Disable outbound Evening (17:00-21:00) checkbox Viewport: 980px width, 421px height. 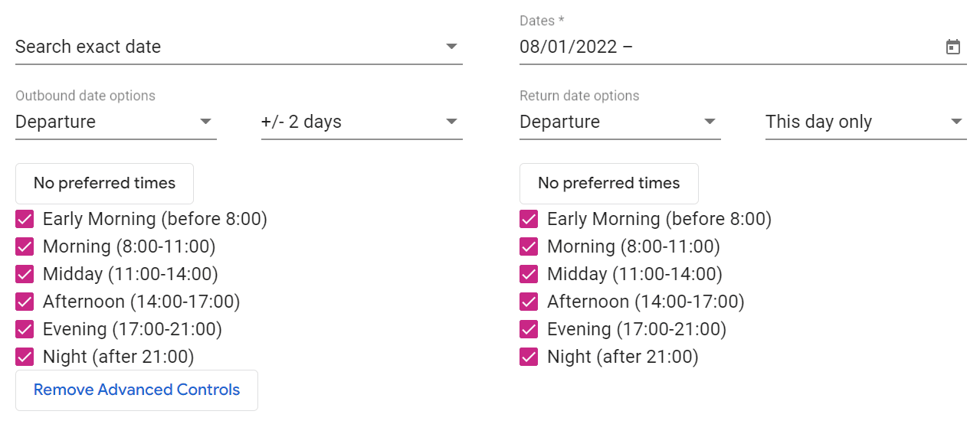(x=25, y=330)
